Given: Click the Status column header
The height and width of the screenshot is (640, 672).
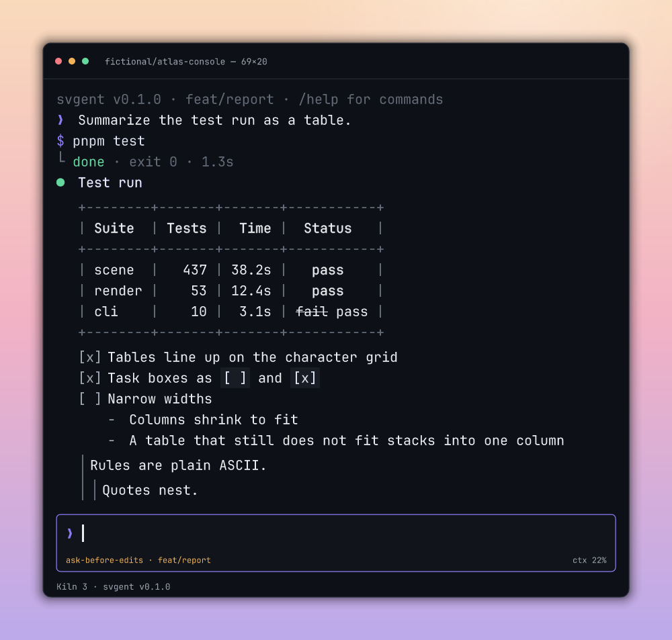Looking at the screenshot, I should pos(328,228).
